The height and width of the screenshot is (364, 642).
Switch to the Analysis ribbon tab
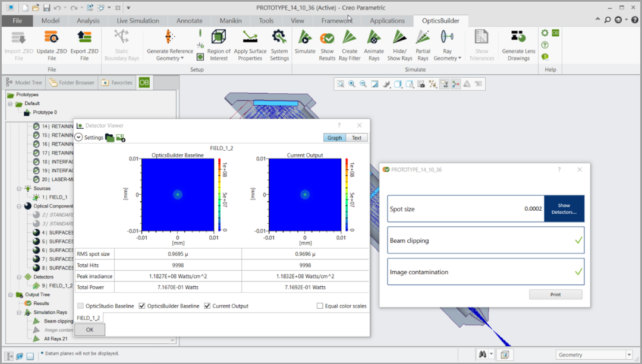pyautogui.click(x=88, y=21)
